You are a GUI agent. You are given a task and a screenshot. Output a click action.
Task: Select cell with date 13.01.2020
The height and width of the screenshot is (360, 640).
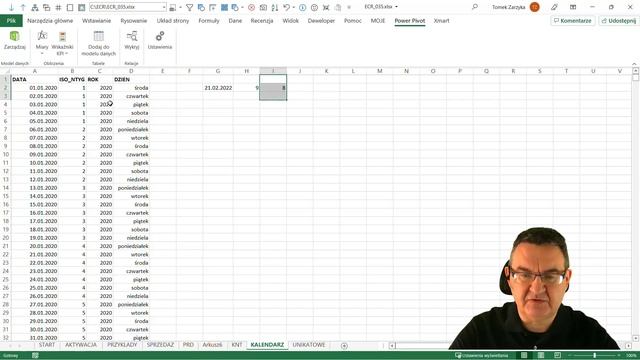pos(35,188)
